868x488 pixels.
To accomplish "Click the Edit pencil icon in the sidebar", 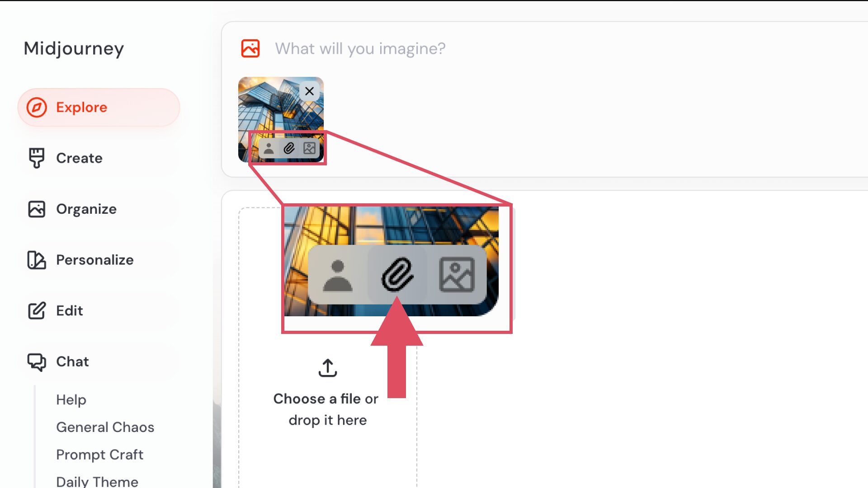I will [37, 311].
